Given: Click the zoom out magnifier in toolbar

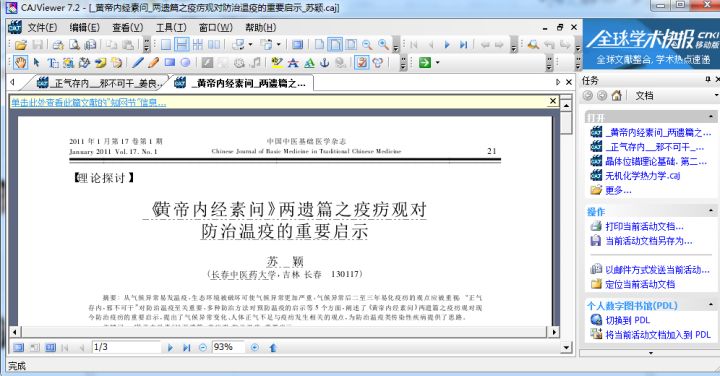Looking at the screenshot, I should (367, 45).
